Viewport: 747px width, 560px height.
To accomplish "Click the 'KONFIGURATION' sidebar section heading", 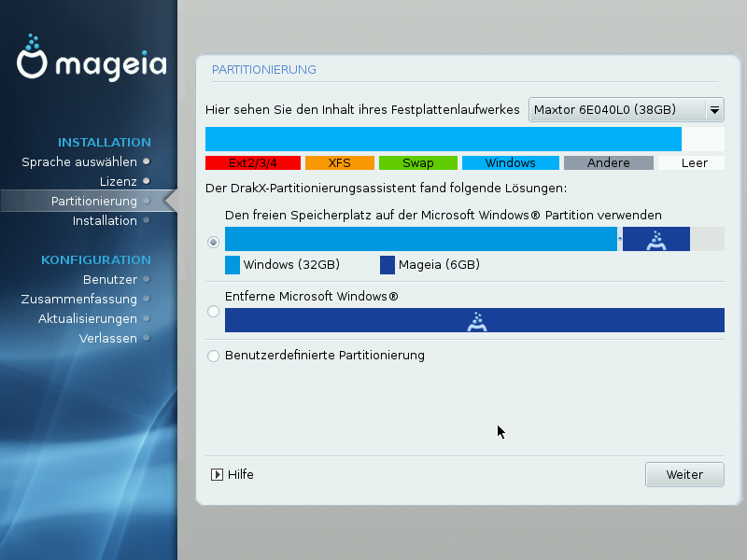I will click(x=96, y=260).
